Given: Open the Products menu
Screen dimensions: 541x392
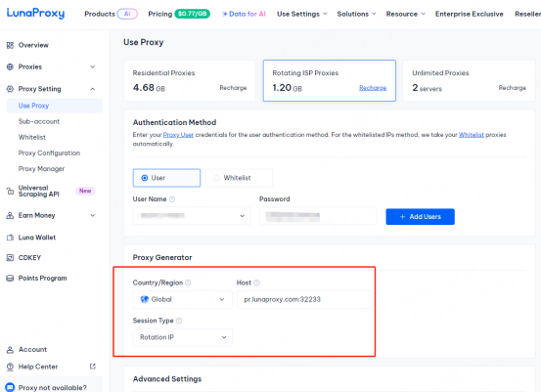Looking at the screenshot, I should [100, 14].
